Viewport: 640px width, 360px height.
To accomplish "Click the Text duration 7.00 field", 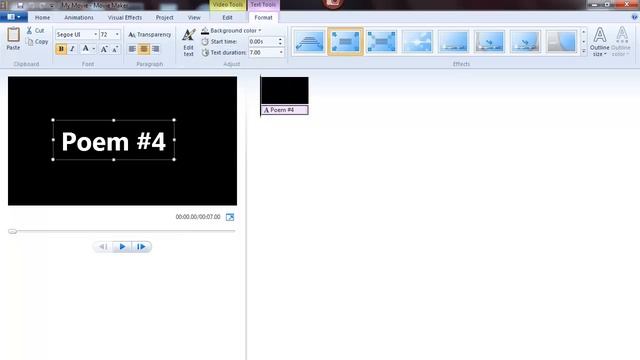I will pos(263,53).
